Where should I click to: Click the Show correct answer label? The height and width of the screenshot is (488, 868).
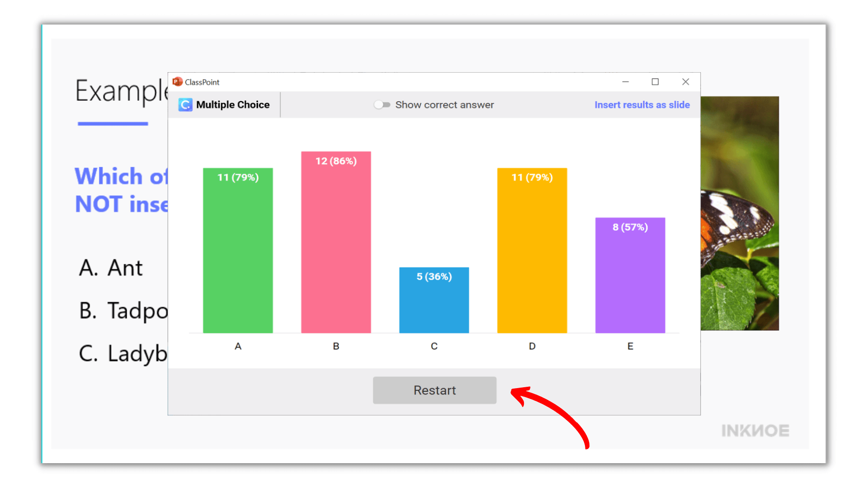point(444,105)
